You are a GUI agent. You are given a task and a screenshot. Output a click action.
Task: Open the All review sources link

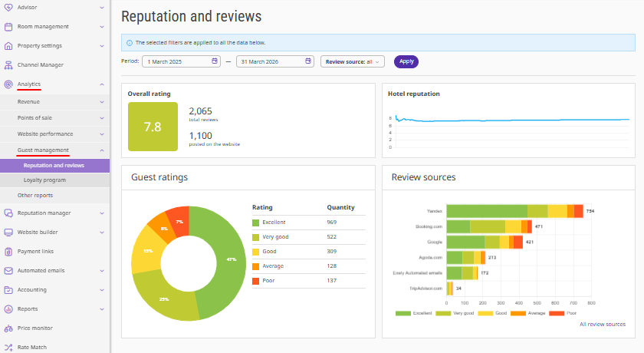tap(602, 325)
